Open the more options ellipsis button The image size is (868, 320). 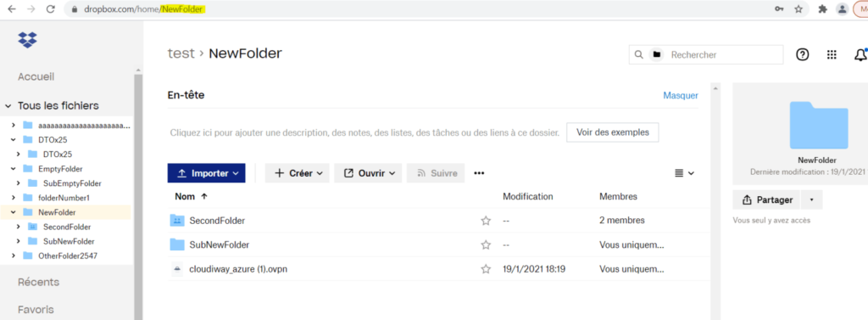click(x=480, y=173)
